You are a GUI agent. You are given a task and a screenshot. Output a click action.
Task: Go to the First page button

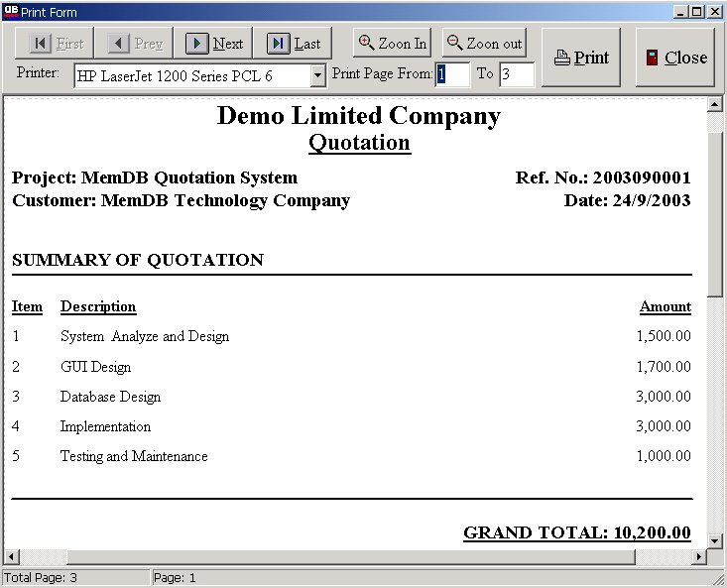[x=56, y=44]
